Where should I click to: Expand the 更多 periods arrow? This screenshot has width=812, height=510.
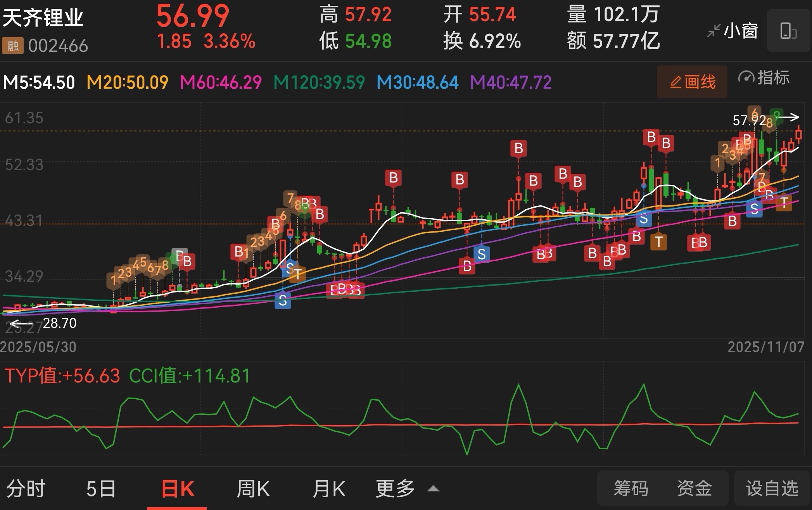click(433, 489)
